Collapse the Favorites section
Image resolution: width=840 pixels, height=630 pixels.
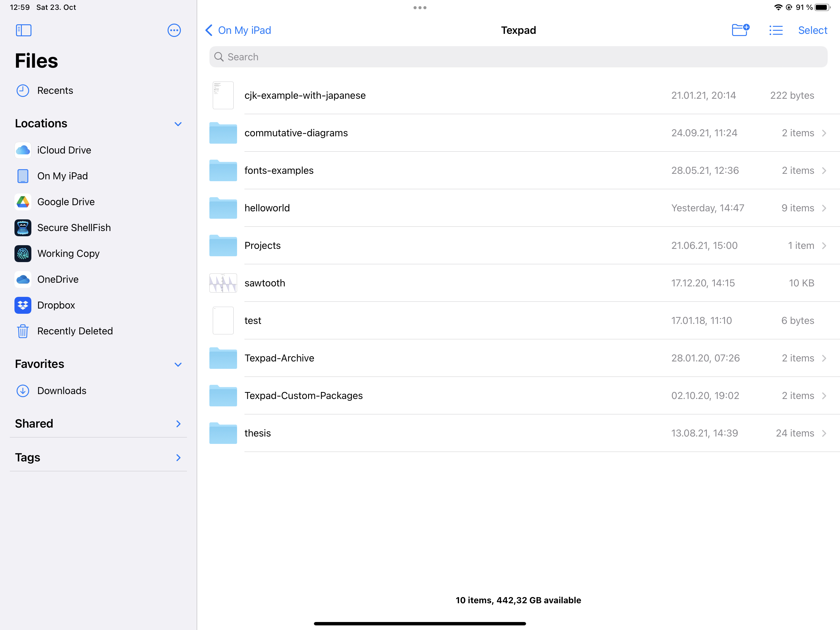pos(177,364)
